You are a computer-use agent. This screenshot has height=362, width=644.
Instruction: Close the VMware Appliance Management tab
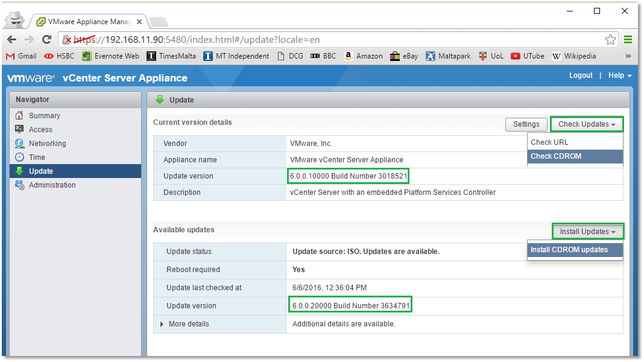(x=139, y=22)
